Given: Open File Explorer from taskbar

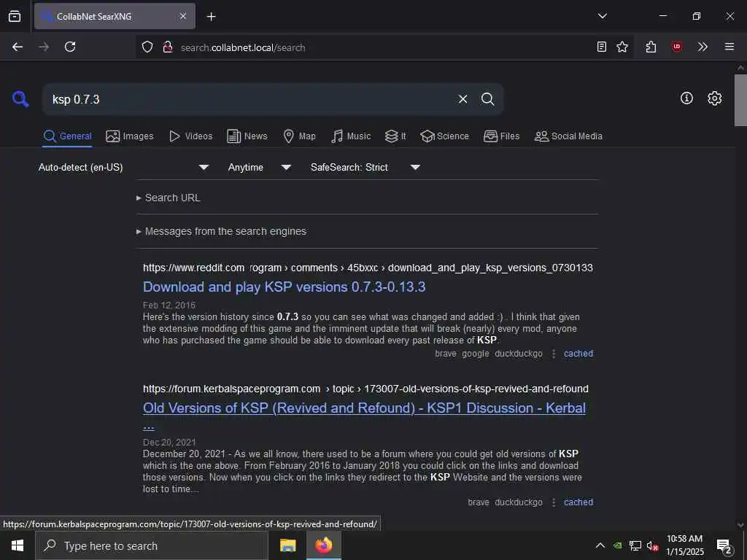Looking at the screenshot, I should tap(287, 545).
